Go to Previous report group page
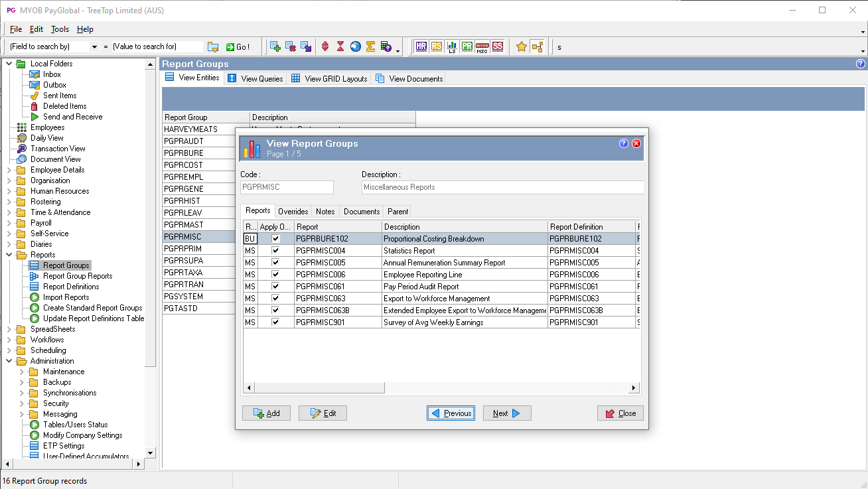The image size is (868, 489). 451,413
